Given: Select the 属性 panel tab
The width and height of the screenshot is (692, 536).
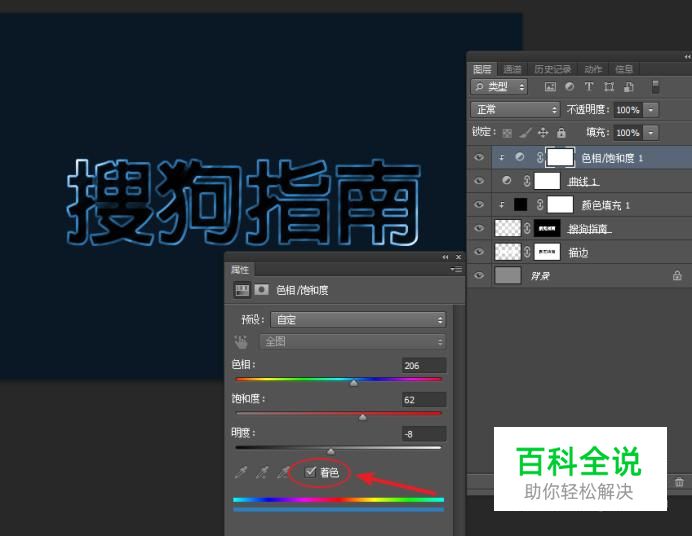Looking at the screenshot, I should click(x=240, y=269).
